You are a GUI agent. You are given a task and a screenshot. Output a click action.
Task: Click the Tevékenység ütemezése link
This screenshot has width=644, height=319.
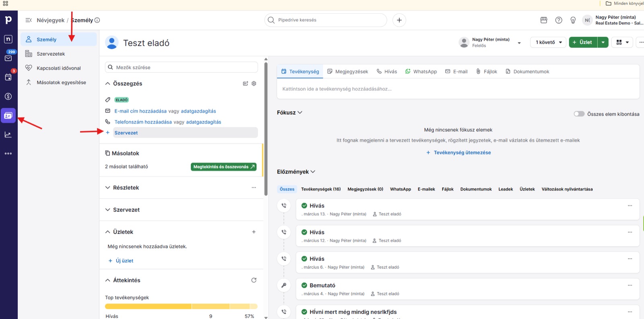click(x=458, y=153)
